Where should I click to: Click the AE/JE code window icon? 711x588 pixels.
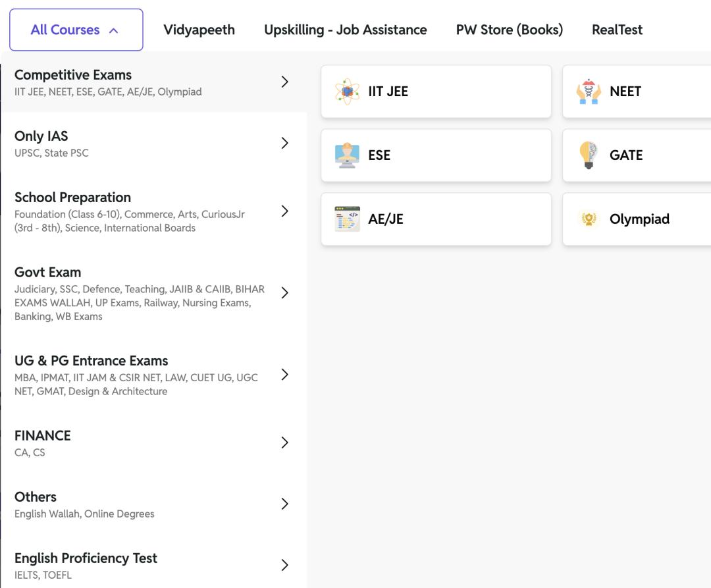tap(347, 219)
